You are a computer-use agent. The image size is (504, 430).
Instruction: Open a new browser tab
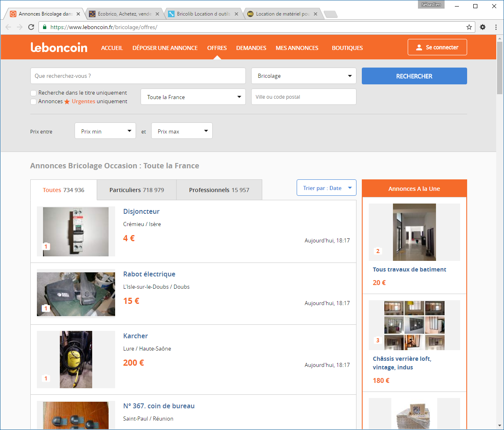click(x=331, y=14)
